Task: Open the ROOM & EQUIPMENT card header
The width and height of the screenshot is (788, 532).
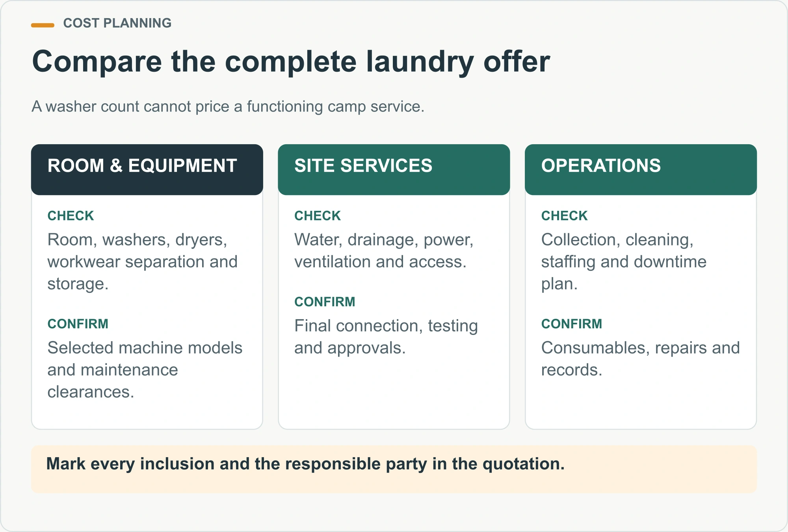Action: point(147,169)
